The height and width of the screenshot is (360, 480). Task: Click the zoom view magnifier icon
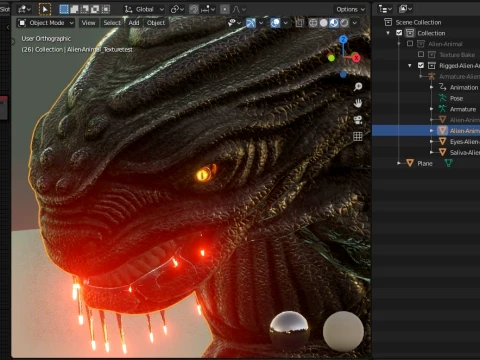coord(358,87)
